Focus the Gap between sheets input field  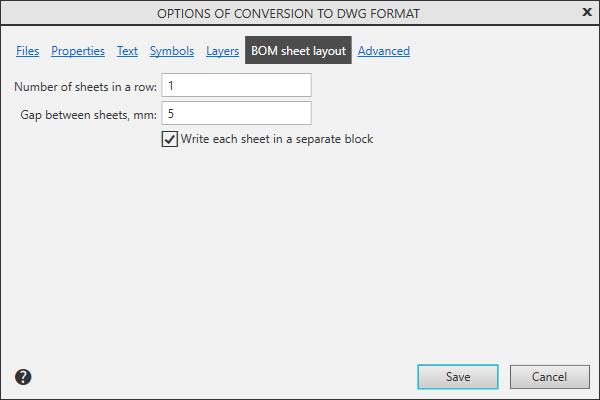[x=236, y=114]
